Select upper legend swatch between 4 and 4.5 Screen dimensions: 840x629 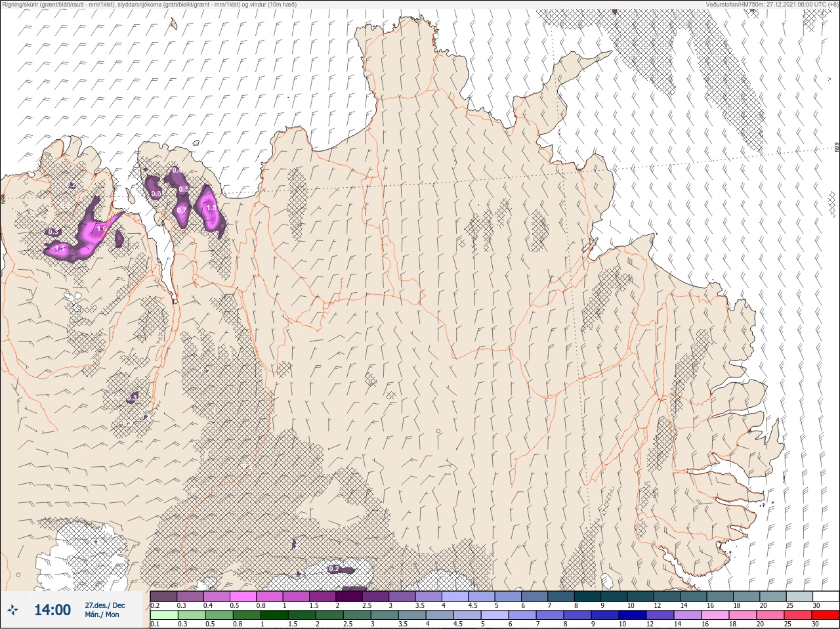(x=455, y=596)
